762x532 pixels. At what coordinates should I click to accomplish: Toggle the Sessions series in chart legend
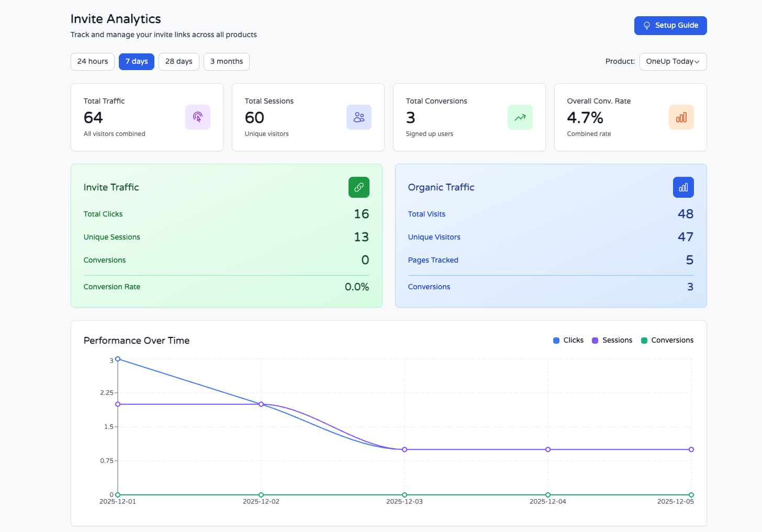pyautogui.click(x=612, y=340)
